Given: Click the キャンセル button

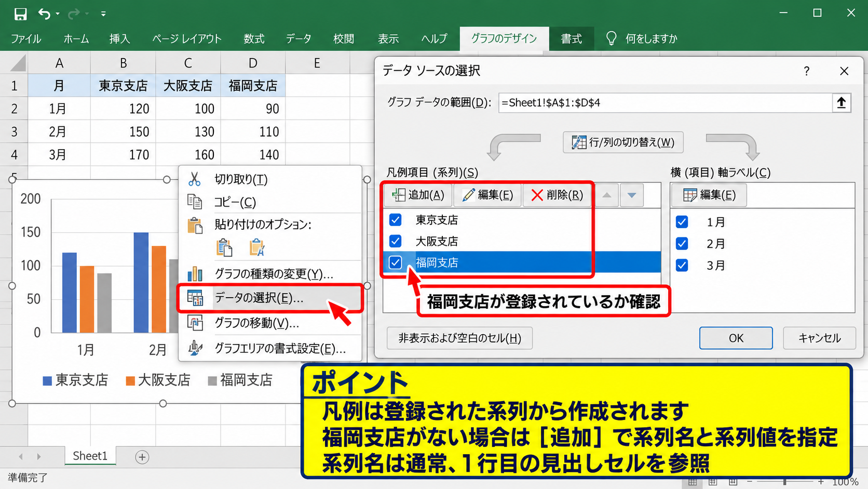Looking at the screenshot, I should [x=819, y=338].
